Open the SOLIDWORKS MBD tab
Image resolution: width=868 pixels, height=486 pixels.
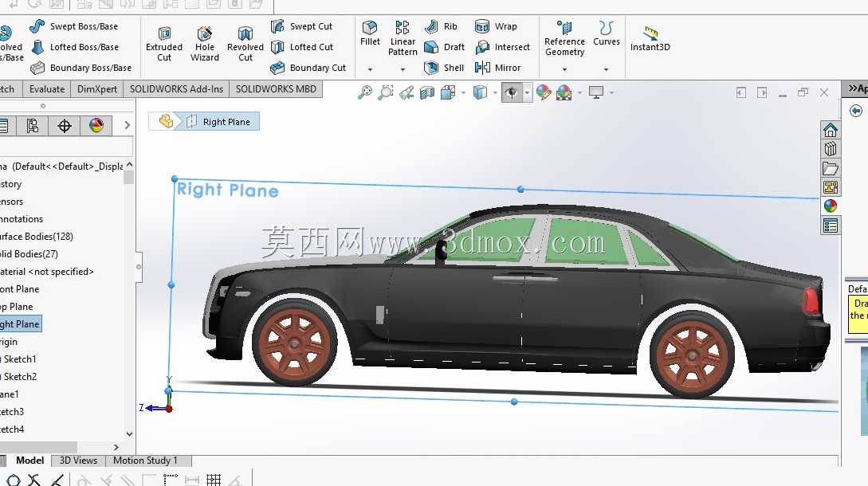(x=276, y=89)
